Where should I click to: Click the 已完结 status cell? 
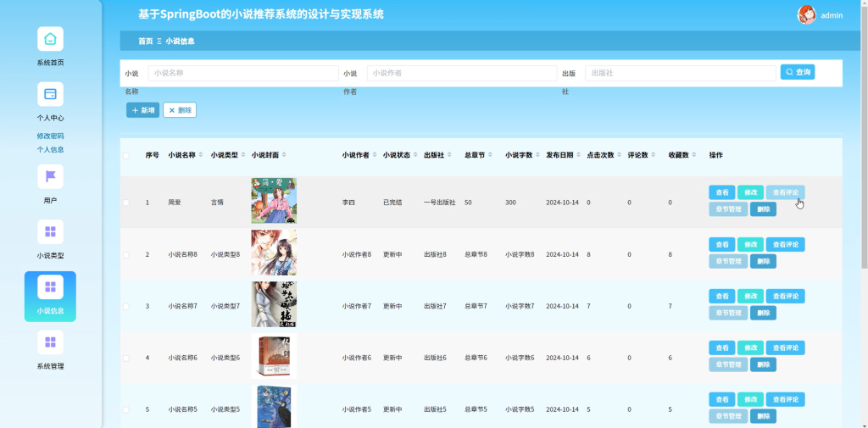click(x=392, y=203)
